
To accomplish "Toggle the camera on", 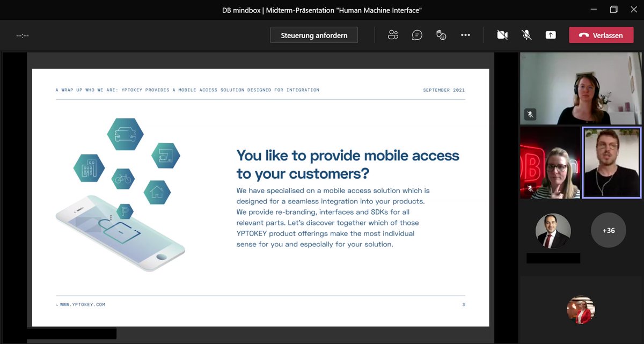I will pyautogui.click(x=502, y=35).
